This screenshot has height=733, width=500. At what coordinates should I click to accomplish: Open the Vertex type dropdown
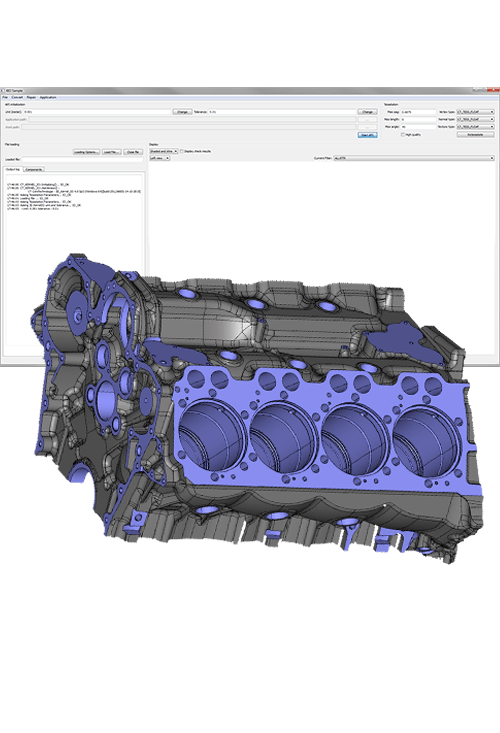click(475, 112)
